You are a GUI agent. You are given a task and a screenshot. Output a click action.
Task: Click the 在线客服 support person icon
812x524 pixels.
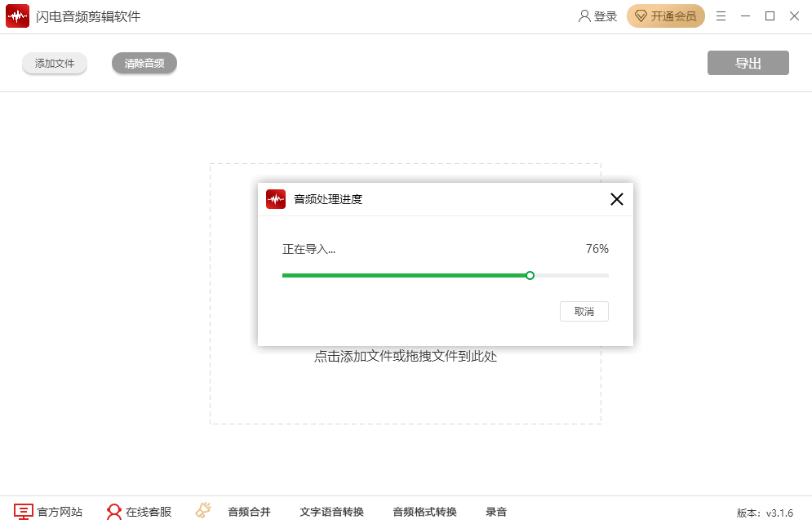coord(114,512)
